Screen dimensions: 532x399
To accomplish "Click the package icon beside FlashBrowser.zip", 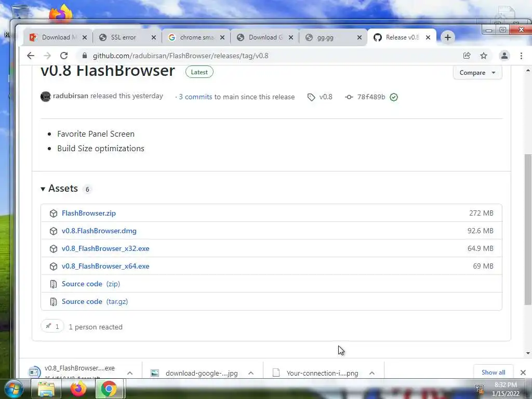I will click(54, 214).
